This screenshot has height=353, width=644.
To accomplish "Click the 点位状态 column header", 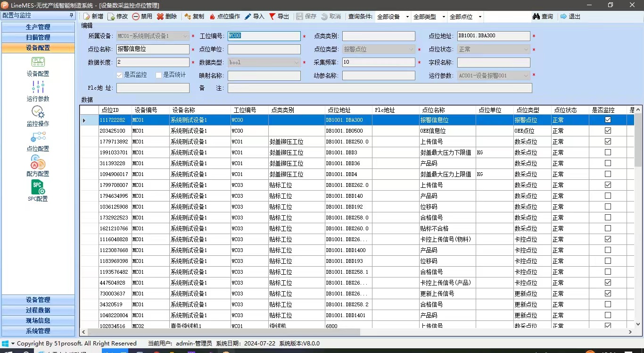I will pos(570,109).
